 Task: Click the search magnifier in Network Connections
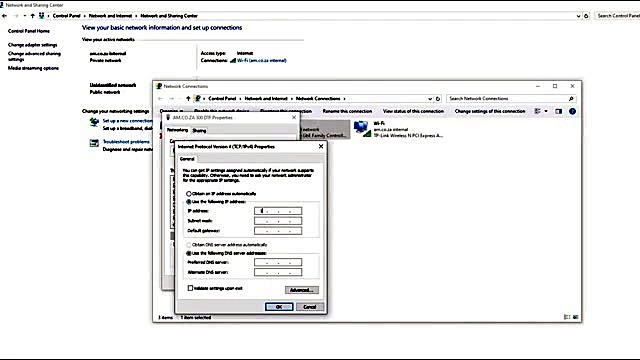(571, 99)
